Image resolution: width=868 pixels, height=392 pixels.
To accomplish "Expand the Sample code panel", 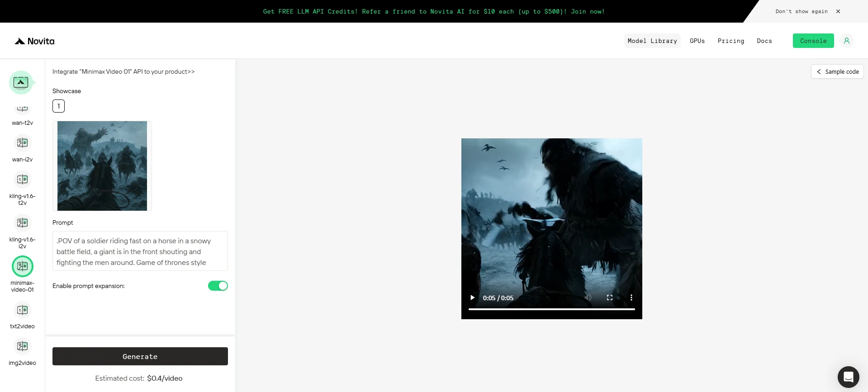I will click(837, 71).
